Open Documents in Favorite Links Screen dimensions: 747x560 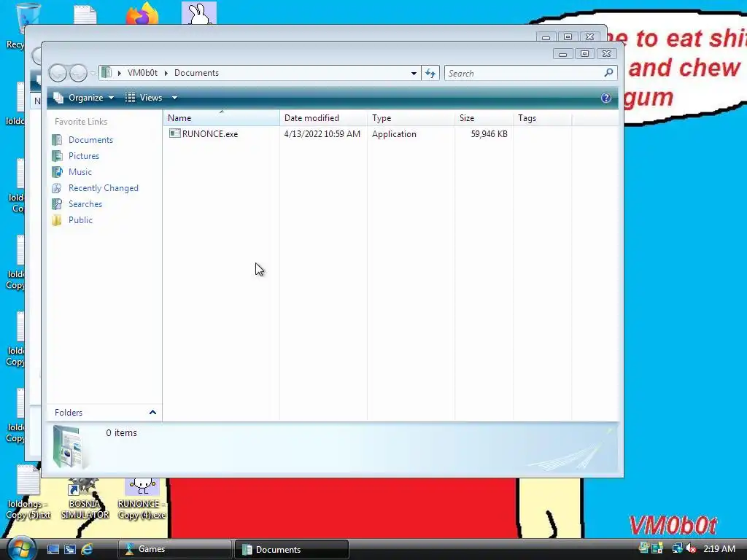[90, 140]
